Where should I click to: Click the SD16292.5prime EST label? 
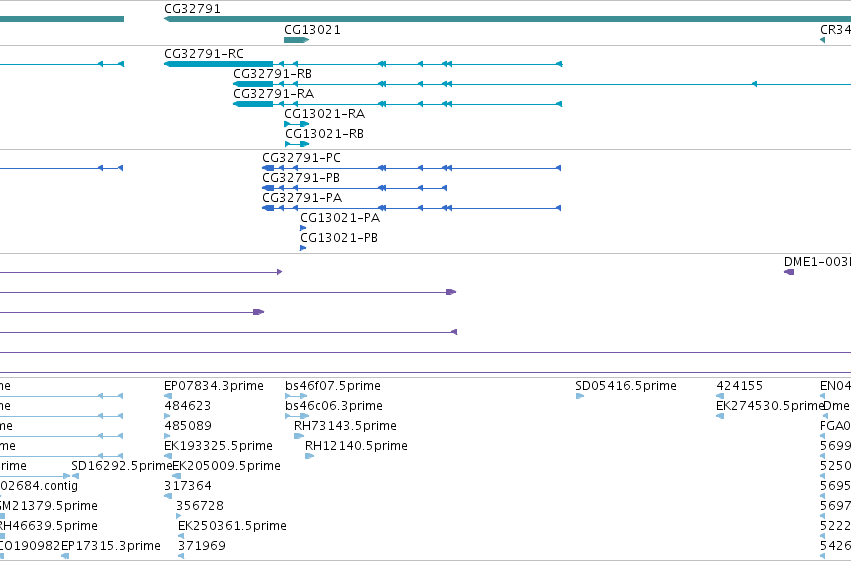tap(122, 466)
